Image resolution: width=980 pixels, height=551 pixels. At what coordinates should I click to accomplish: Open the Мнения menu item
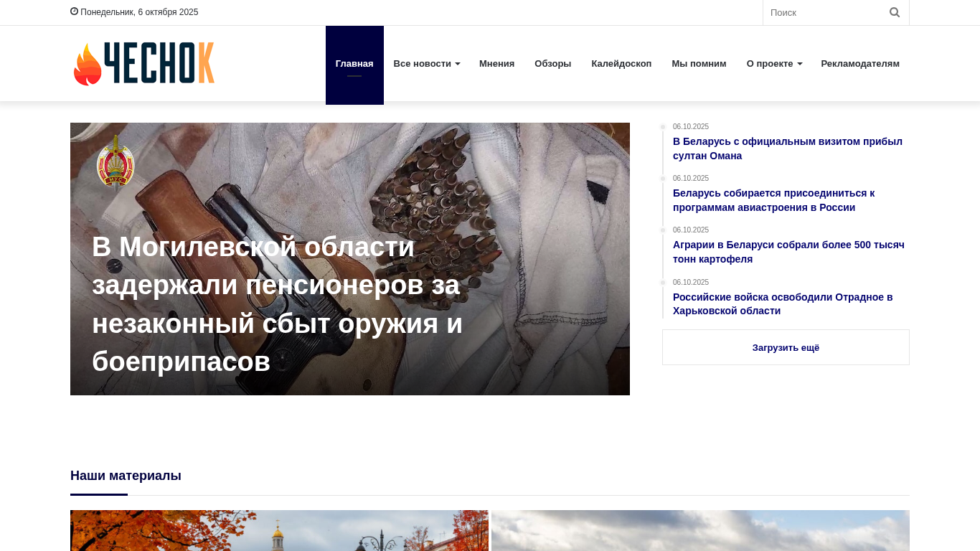[497, 64]
